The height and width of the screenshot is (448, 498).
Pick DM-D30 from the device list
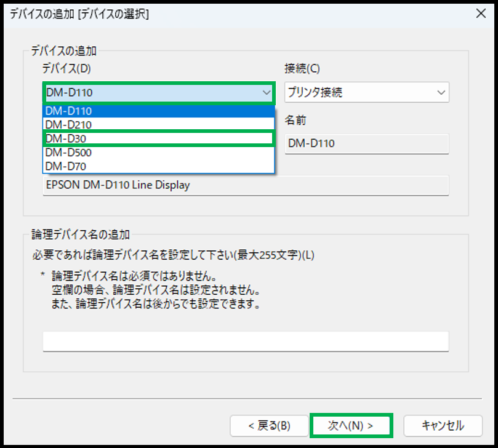(158, 138)
